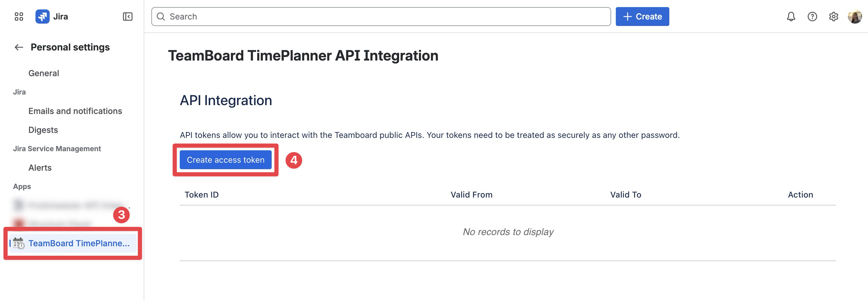Open the help question mark icon
Screen dimensions: 868x300
(812, 17)
